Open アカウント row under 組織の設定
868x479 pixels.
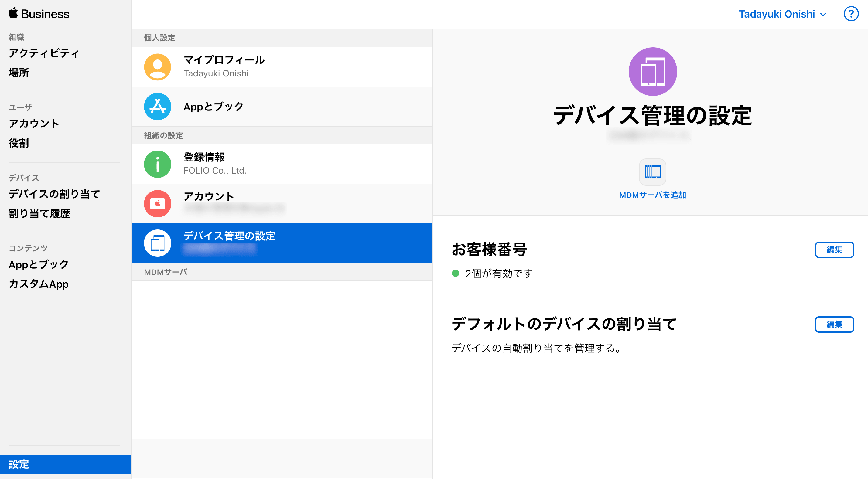282,203
